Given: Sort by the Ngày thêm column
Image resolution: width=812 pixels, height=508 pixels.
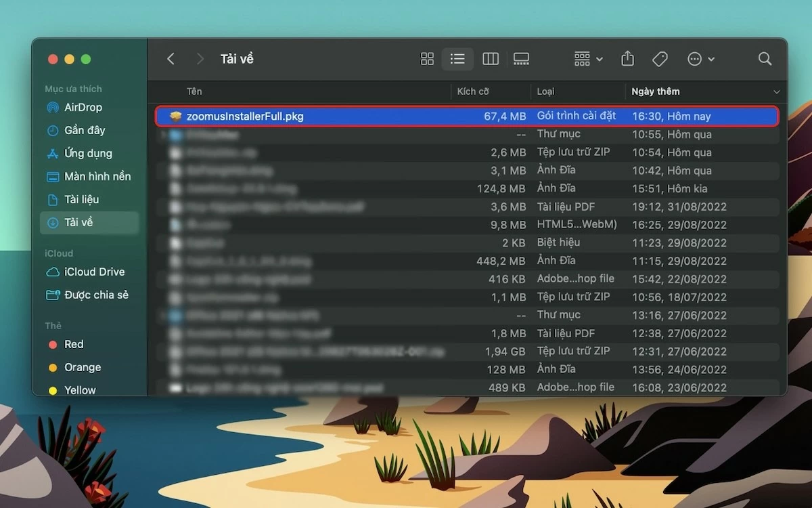Looking at the screenshot, I should (655, 91).
